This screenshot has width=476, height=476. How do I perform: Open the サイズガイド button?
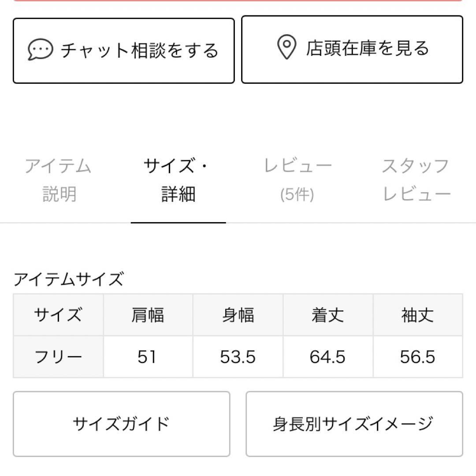coord(122,424)
